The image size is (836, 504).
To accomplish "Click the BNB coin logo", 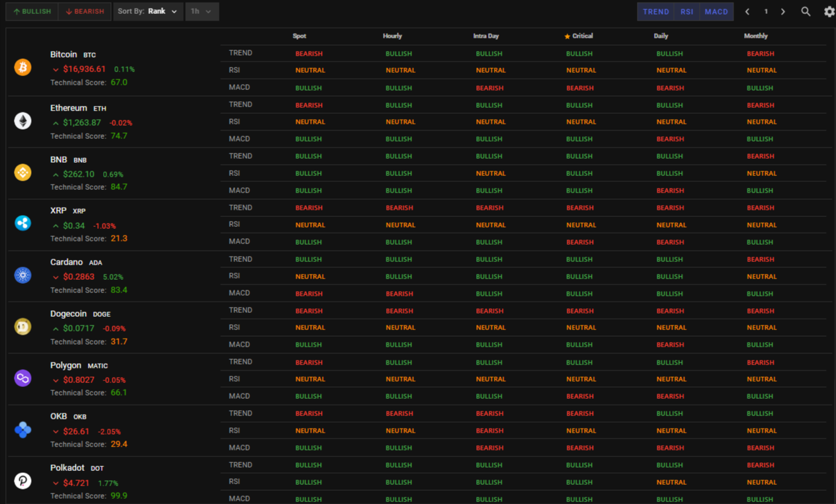I will tap(23, 172).
